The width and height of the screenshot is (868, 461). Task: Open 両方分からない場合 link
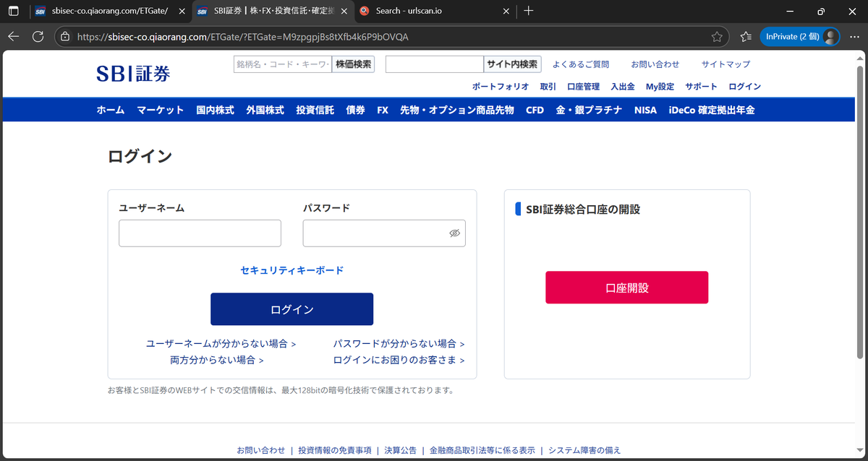217,360
